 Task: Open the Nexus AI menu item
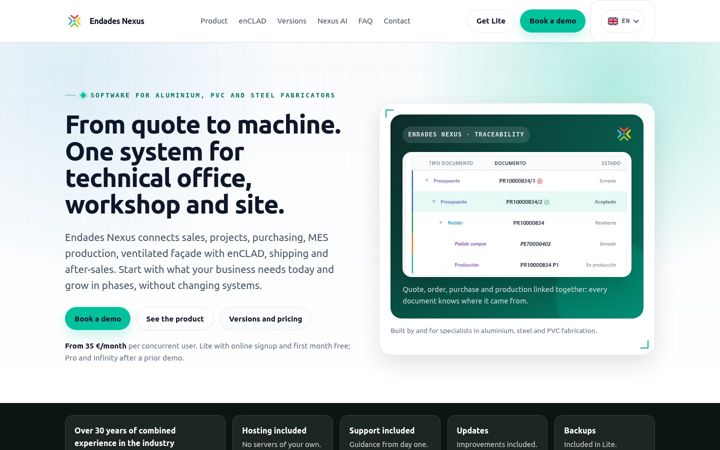[x=332, y=21]
